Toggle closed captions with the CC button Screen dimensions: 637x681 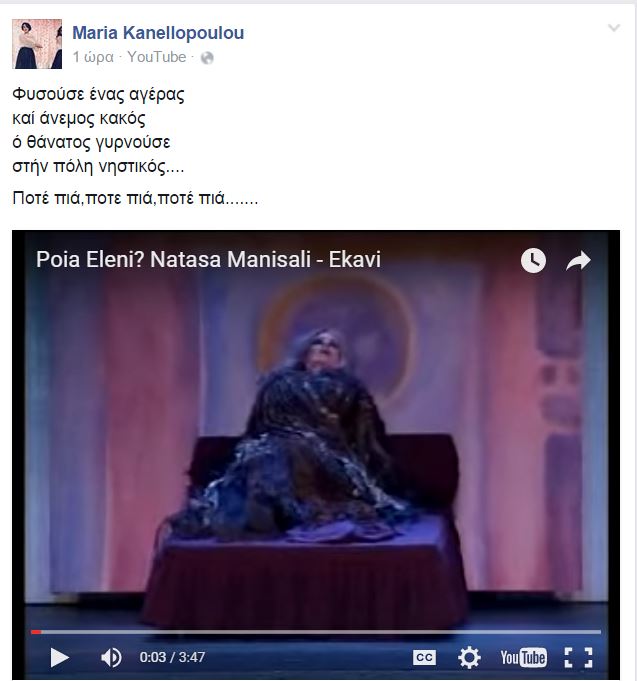pyautogui.click(x=424, y=657)
